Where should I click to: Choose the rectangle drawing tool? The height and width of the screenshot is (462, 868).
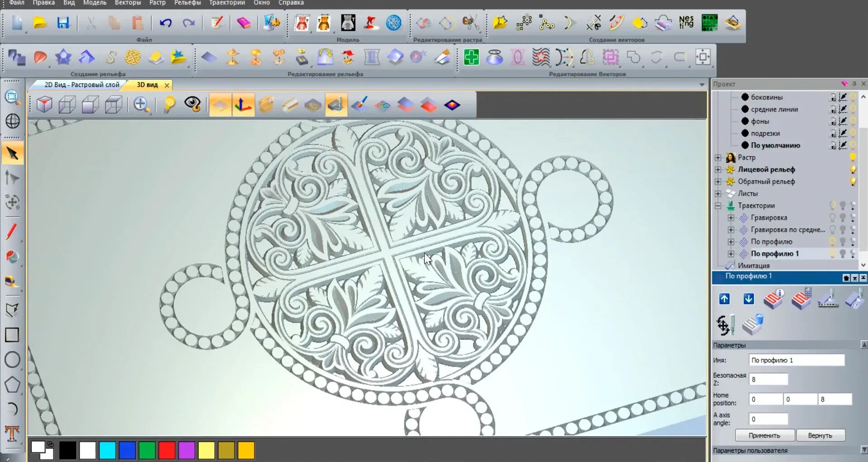[12, 335]
